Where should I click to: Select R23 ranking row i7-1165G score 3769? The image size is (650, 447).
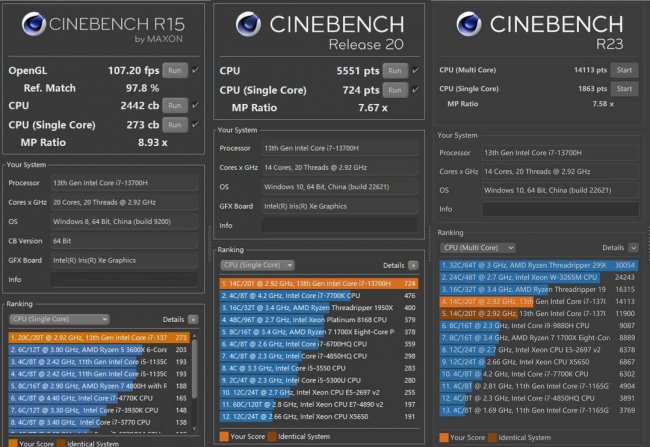(539, 410)
